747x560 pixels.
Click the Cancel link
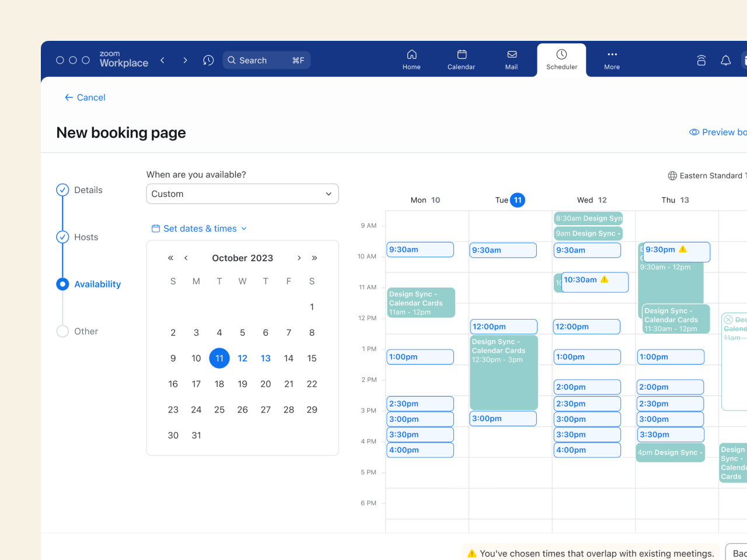tap(85, 97)
